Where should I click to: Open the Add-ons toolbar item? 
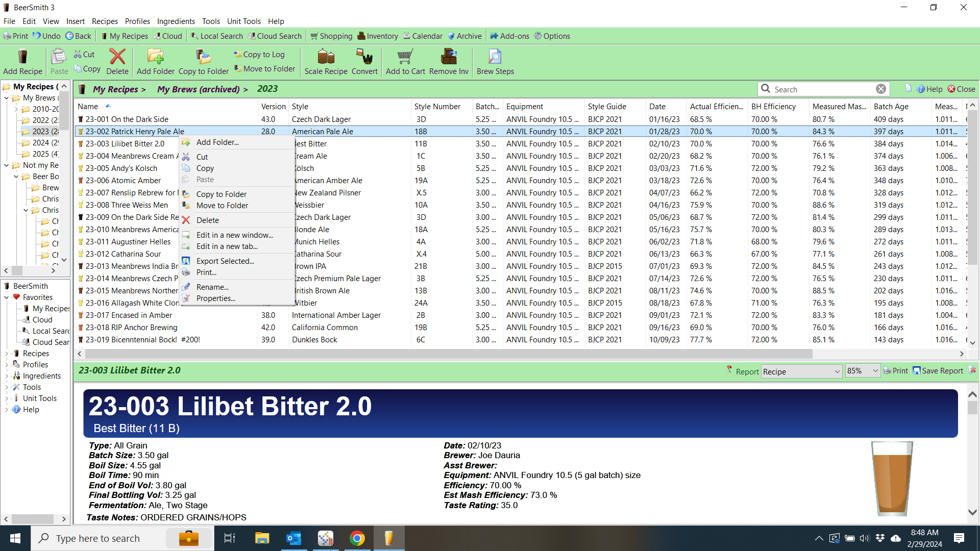coord(510,36)
